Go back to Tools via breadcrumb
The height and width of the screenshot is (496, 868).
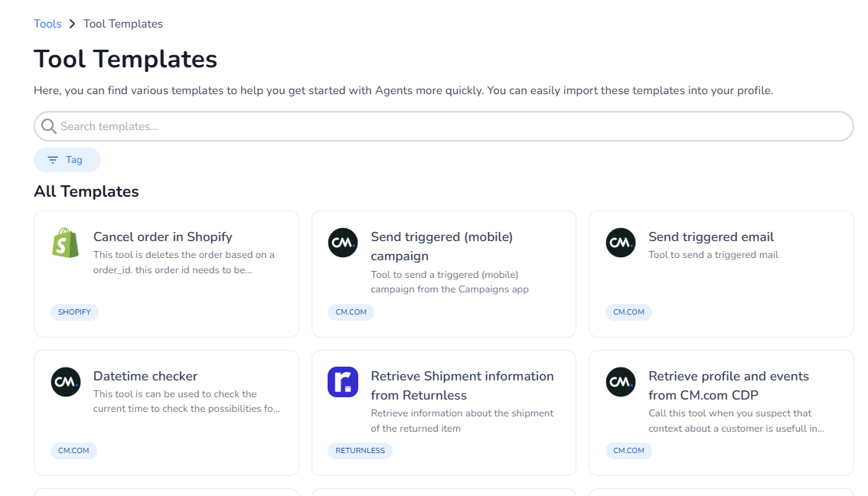(47, 24)
